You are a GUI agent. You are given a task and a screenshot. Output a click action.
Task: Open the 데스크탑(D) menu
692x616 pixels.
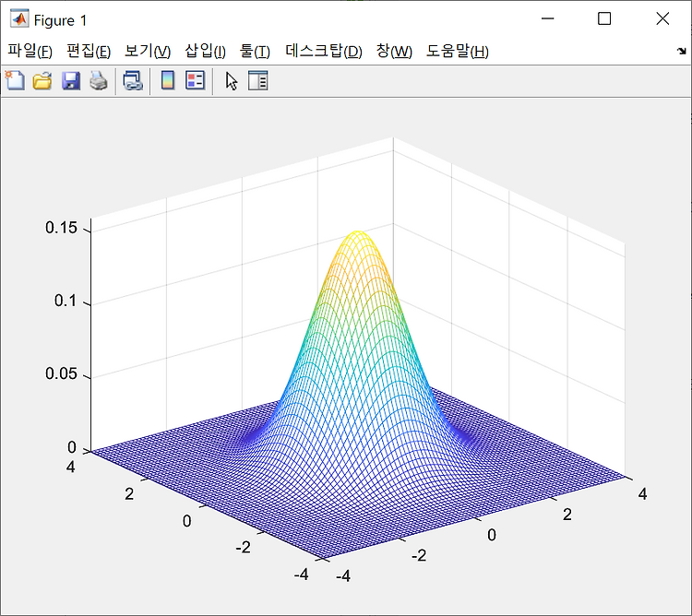click(324, 51)
